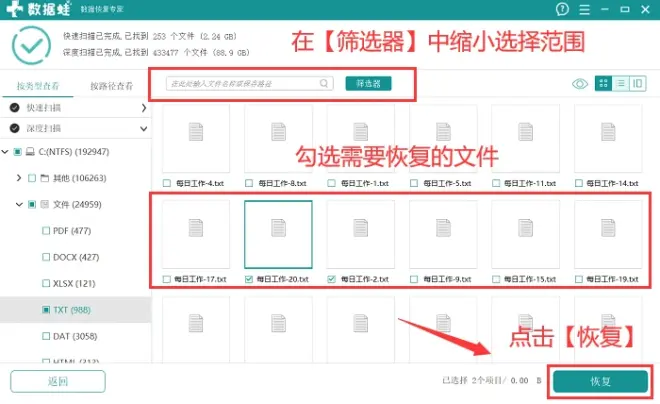Click the 每日工作-4.txt file thumbnail

(x=196, y=138)
